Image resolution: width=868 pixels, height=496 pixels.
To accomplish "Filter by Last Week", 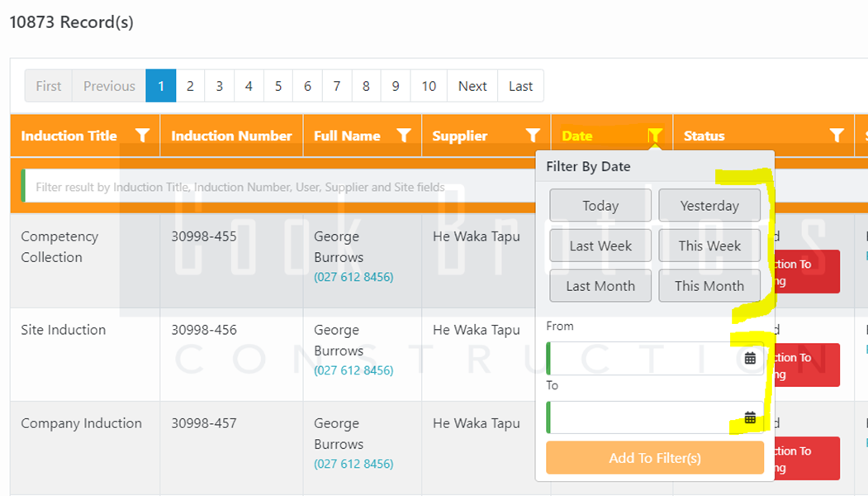I will pyautogui.click(x=600, y=246).
